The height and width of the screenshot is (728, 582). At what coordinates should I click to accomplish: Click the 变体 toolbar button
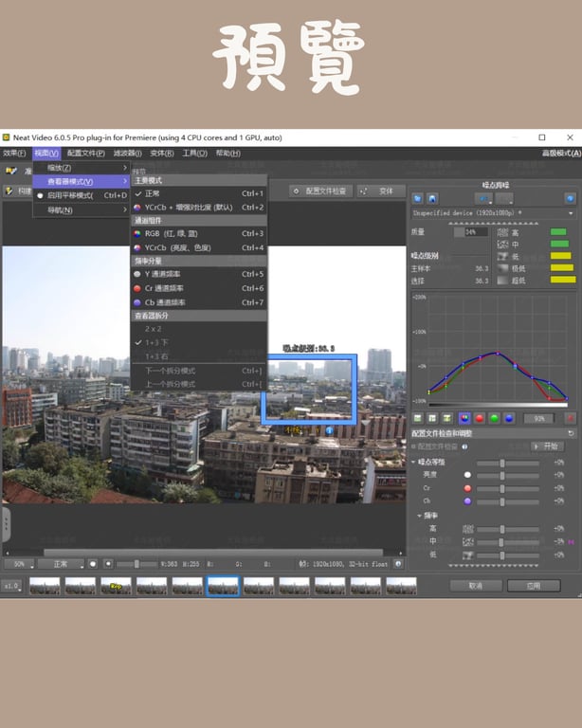tap(380, 191)
